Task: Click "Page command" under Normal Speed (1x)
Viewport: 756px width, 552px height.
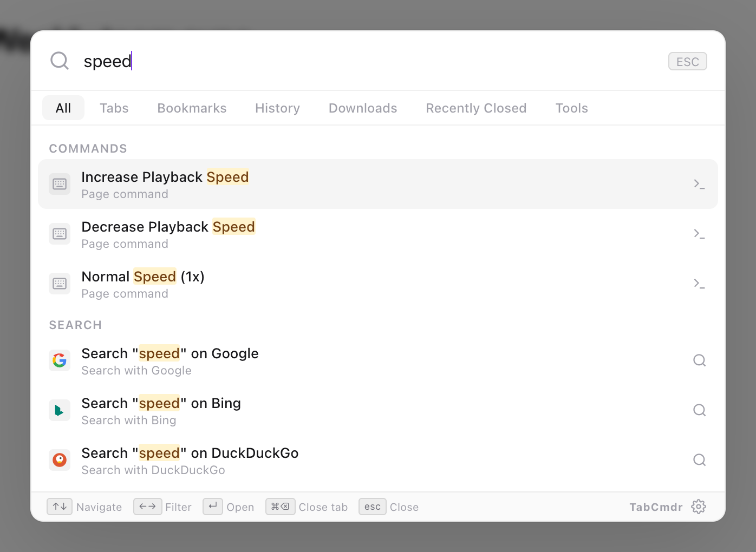Action: [x=125, y=294]
